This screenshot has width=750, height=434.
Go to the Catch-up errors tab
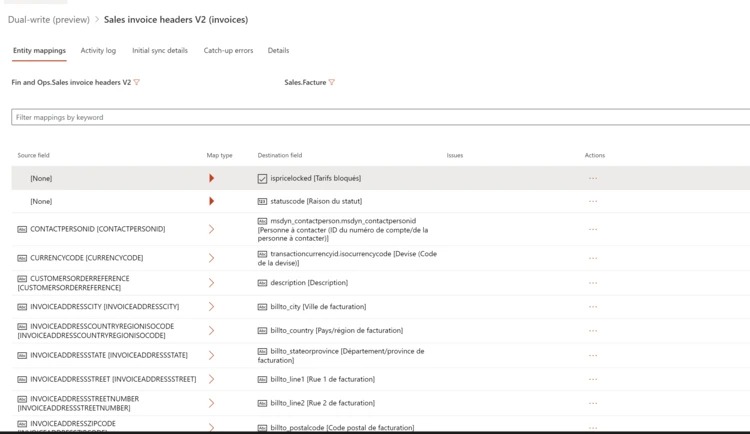pos(228,50)
